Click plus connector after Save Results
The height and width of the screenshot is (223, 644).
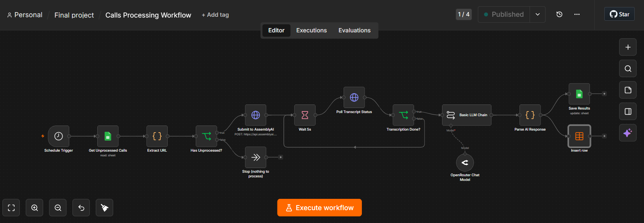[x=604, y=94]
